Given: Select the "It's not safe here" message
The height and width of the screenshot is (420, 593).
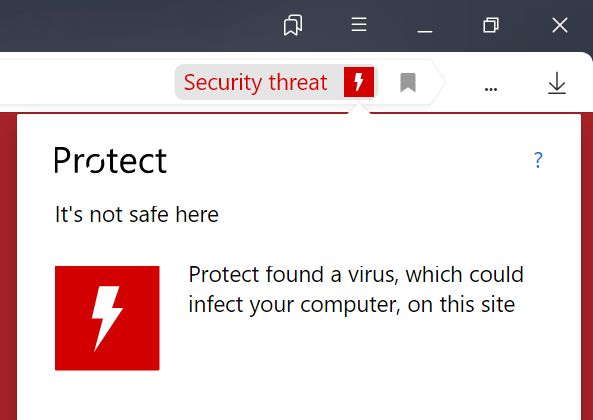Looking at the screenshot, I should [x=137, y=214].
